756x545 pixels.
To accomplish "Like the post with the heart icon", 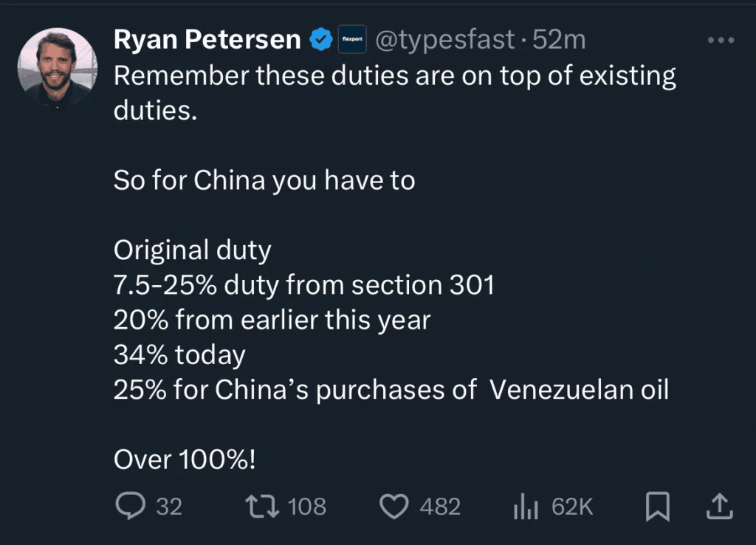I will (x=394, y=506).
